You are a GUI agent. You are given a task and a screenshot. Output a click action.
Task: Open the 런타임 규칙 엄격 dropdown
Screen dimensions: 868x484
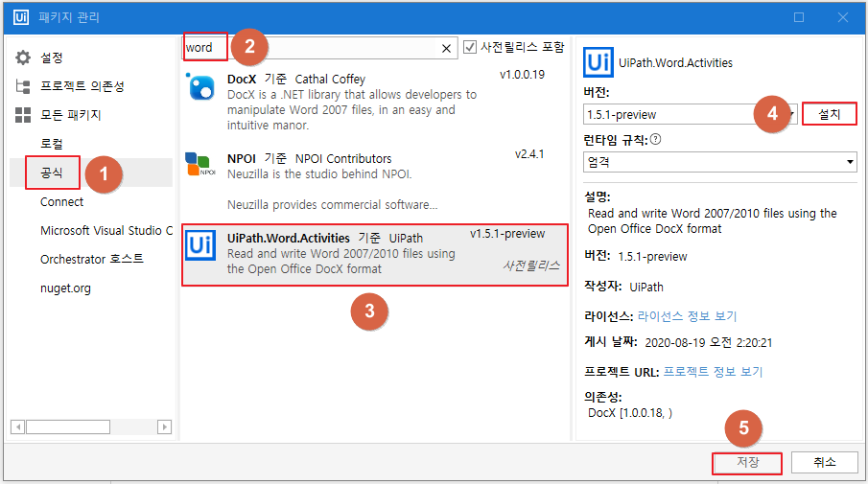pyautogui.click(x=720, y=162)
